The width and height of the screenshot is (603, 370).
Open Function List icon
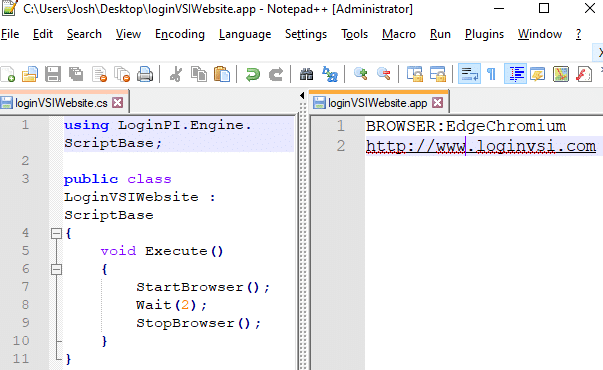(x=584, y=74)
